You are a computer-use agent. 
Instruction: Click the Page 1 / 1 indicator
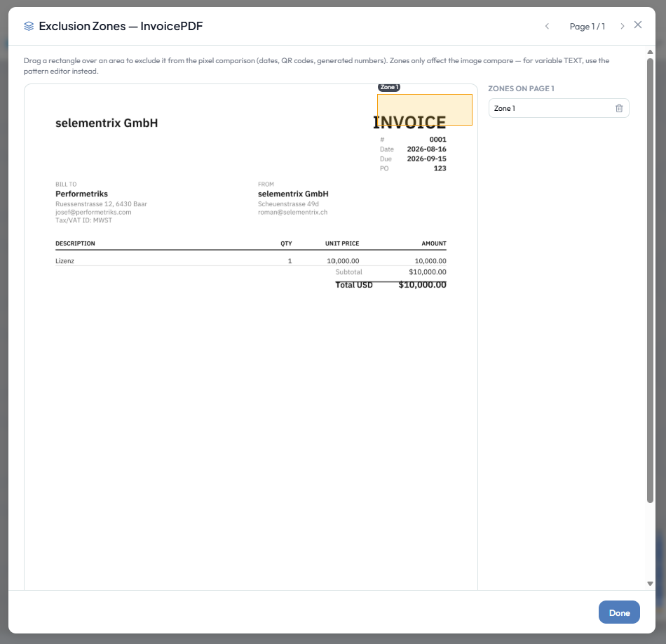[x=587, y=27]
